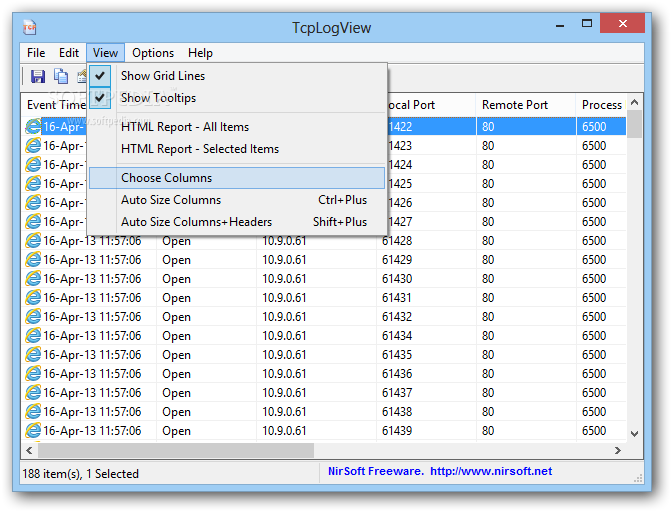Open the File menu
The width and height of the screenshot is (672, 512).
click(36, 53)
